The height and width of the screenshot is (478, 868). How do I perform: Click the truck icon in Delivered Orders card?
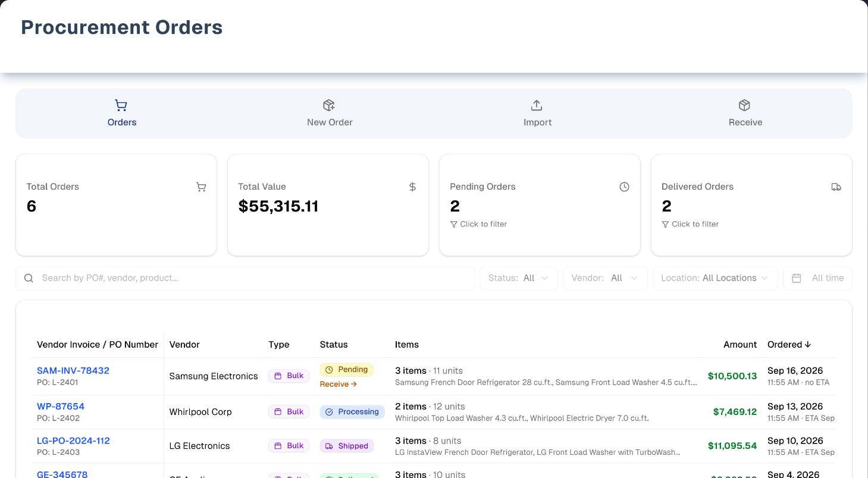(836, 187)
